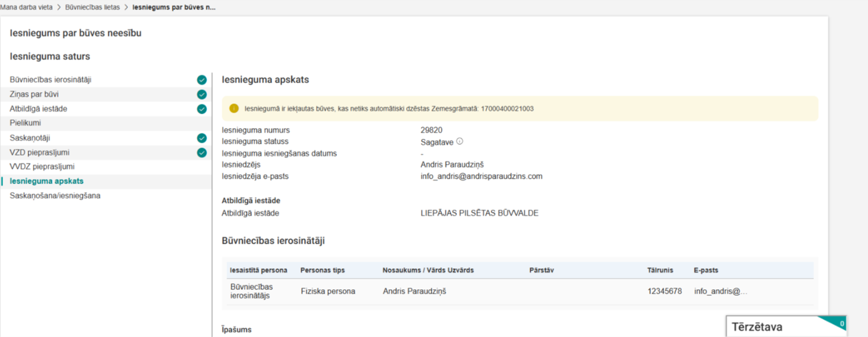Screen dimensions: 868x337
Task: Go to Saskaņošana/iesniegšana step
Action: tap(55, 196)
